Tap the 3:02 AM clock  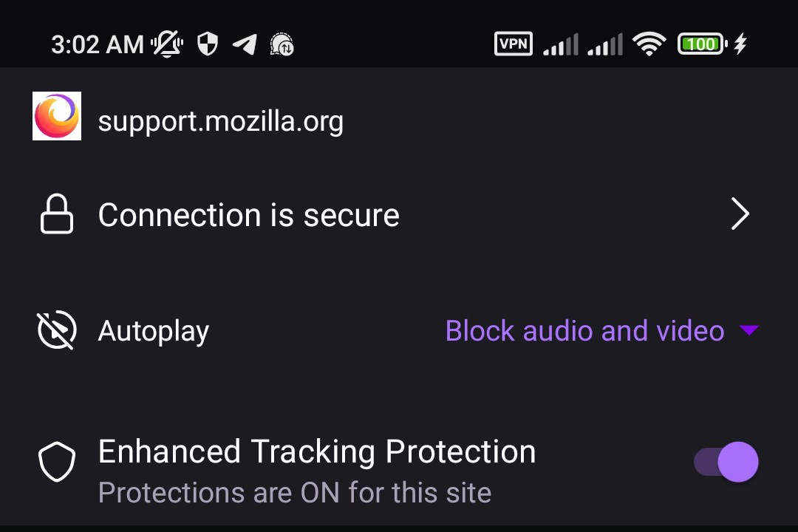97,44
